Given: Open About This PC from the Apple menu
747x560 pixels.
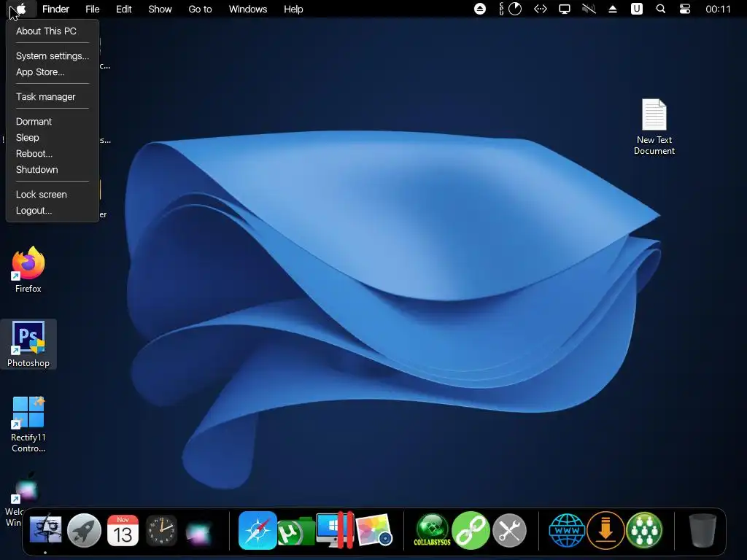Looking at the screenshot, I should coord(46,31).
